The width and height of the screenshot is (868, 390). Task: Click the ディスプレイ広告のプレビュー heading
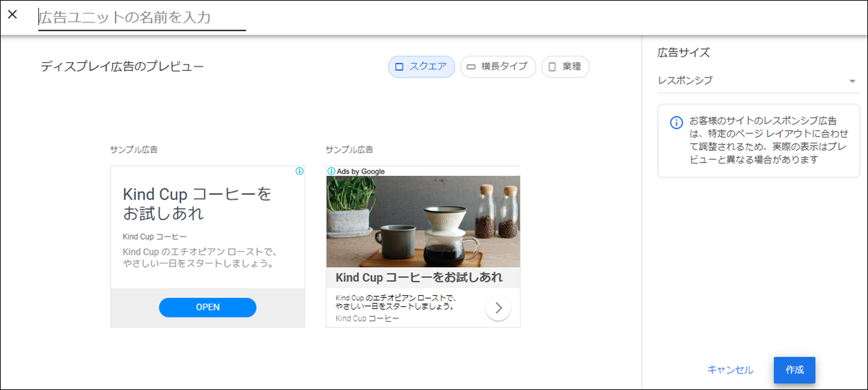coord(122,67)
